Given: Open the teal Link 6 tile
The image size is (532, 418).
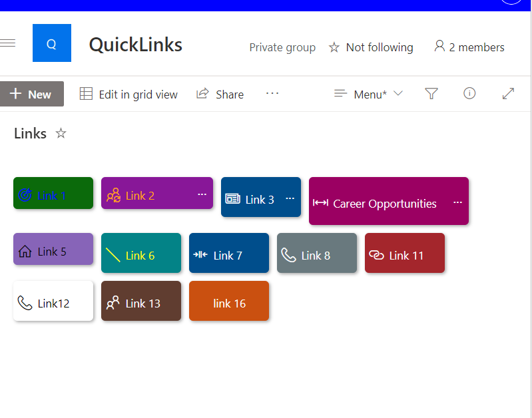Looking at the screenshot, I should coord(141,253).
